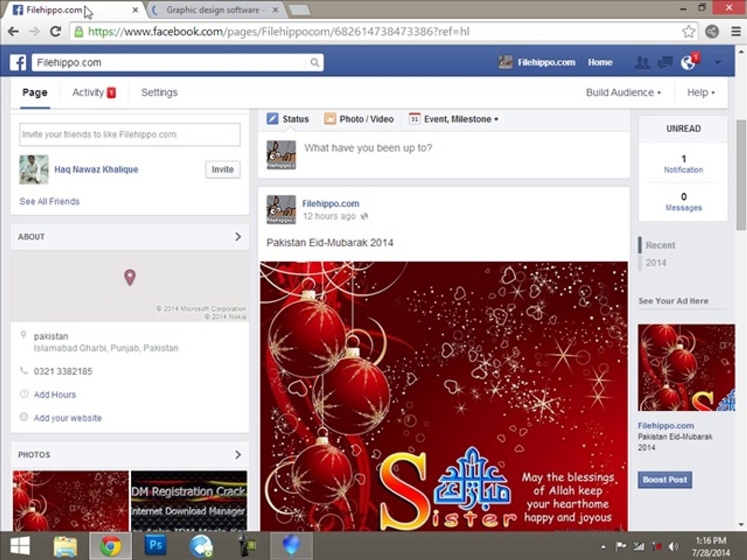The image size is (747, 560).
Task: Jump to Recent in timeline
Action: point(660,245)
